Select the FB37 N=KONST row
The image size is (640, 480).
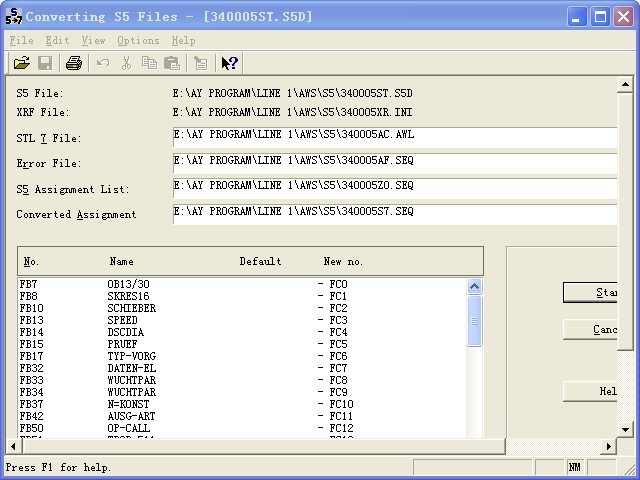click(242, 404)
